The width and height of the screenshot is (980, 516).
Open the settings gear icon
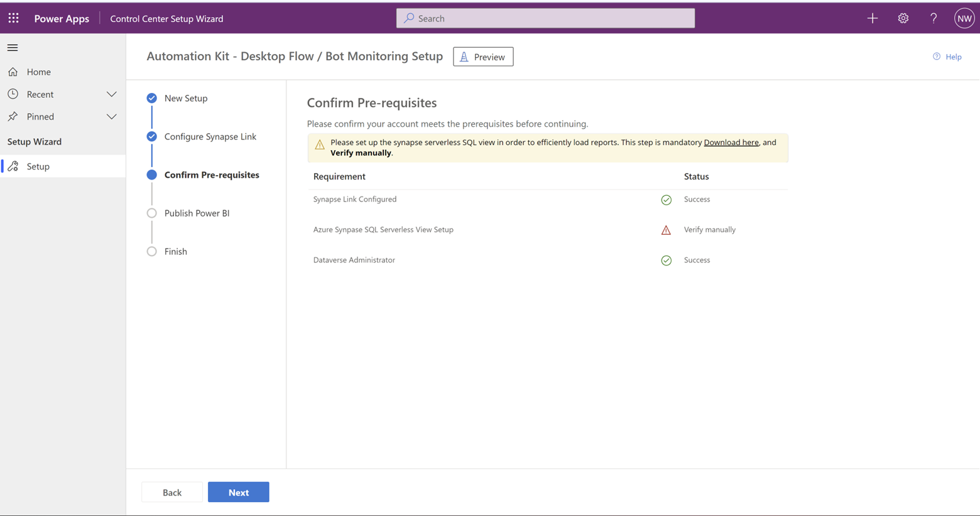point(903,18)
